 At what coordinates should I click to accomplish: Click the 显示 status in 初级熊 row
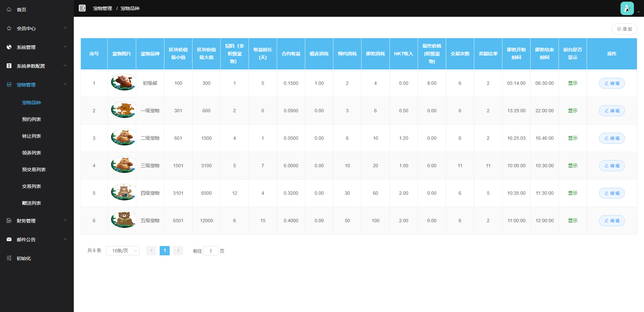click(x=573, y=83)
